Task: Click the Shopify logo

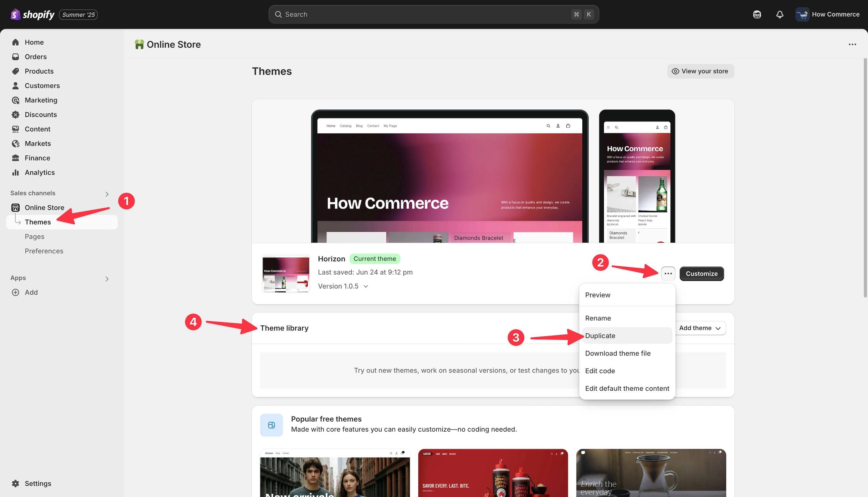Action: click(x=33, y=14)
